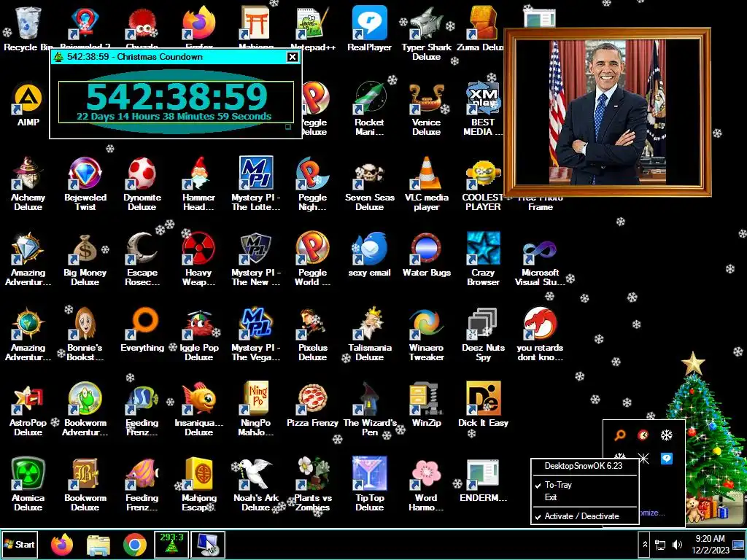Click the blue chat-bubble tray icon
Image resolution: width=747 pixels, height=560 pixels.
pos(667,458)
